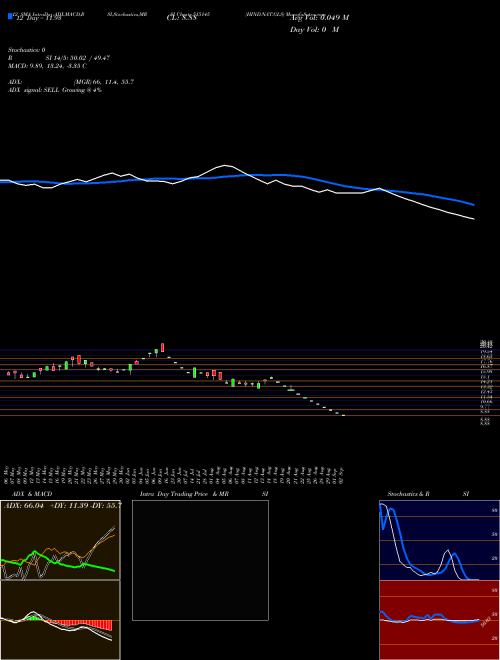
Task: Click the 'CL: 8.88' closing price label
Action: click(x=181, y=18)
